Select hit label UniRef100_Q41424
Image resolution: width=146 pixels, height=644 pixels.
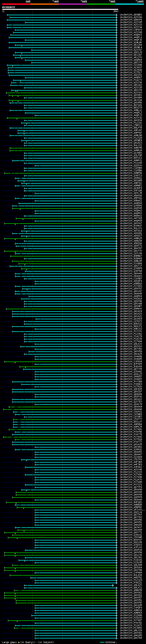point(131,311)
